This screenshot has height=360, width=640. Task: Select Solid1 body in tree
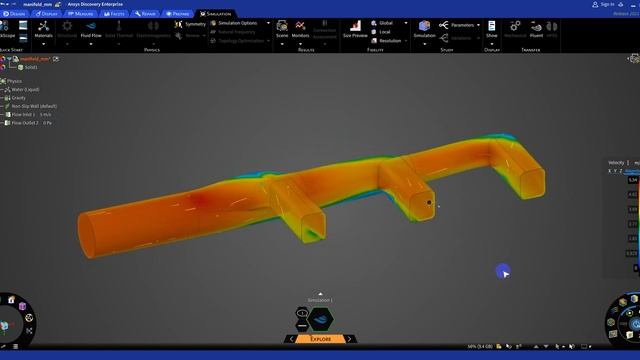pyautogui.click(x=31, y=67)
